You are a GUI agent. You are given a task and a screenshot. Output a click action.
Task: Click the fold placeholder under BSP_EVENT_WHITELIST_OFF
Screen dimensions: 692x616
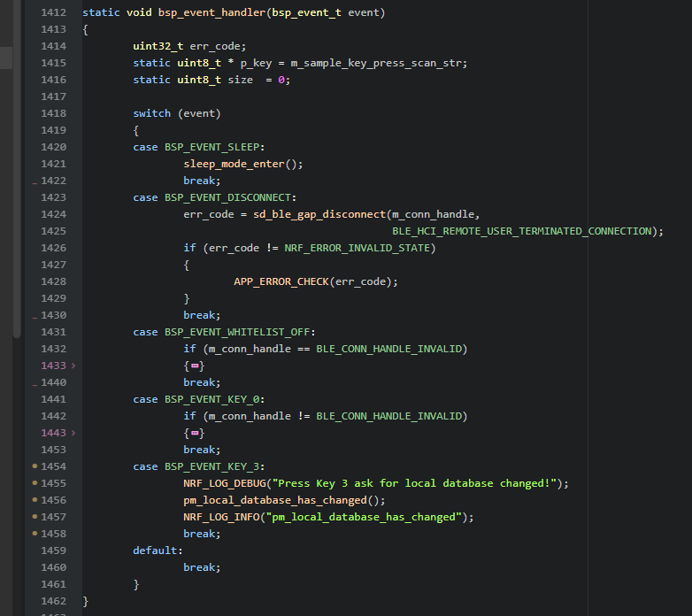(x=195, y=366)
